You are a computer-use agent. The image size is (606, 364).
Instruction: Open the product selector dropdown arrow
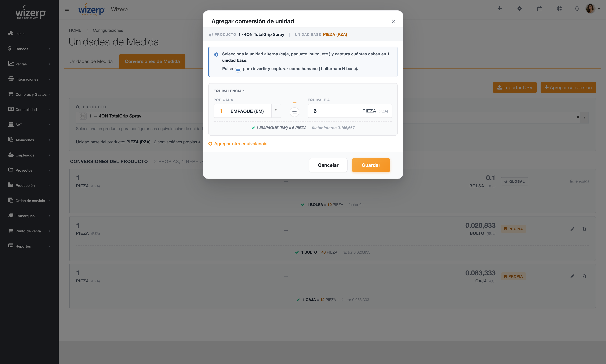click(x=584, y=117)
